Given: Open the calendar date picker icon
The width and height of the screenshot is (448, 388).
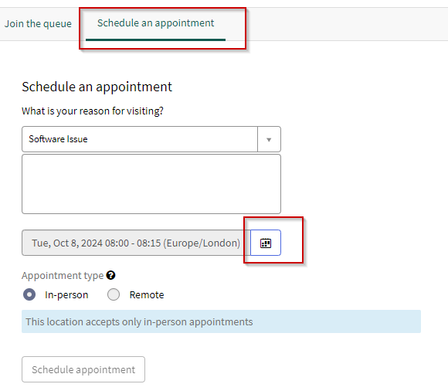Looking at the screenshot, I should click(x=265, y=243).
